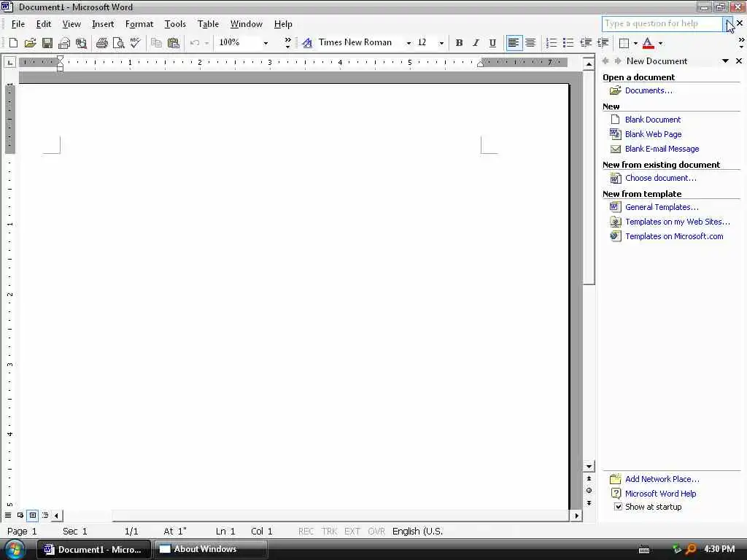Image resolution: width=747 pixels, height=560 pixels.
Task: Click the vertical scrollbar down arrow
Action: click(589, 467)
